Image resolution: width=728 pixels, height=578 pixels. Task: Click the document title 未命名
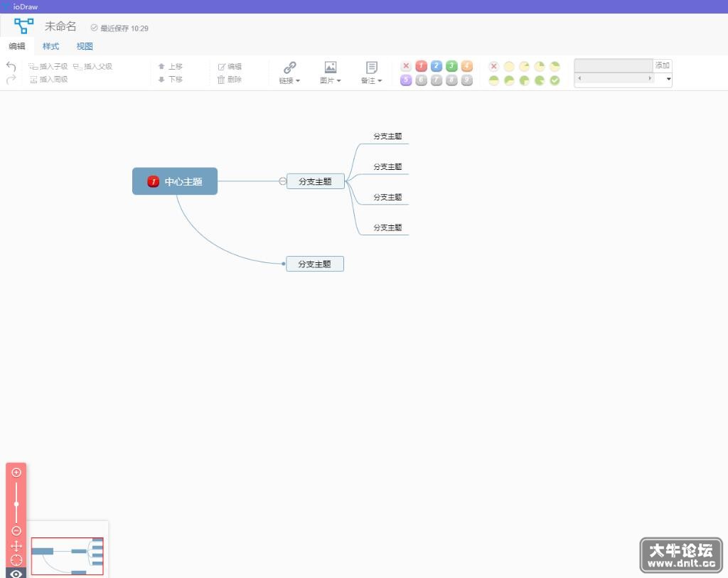tap(60, 26)
